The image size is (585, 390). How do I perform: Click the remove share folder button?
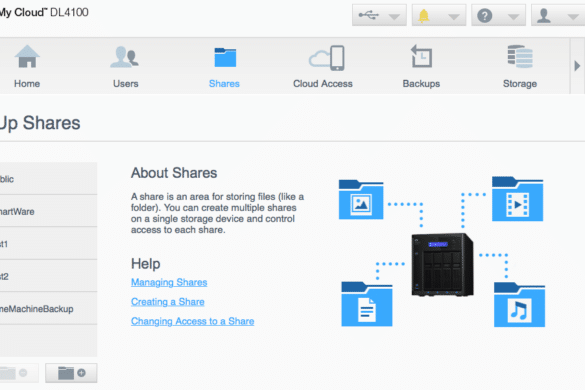[x=19, y=372]
